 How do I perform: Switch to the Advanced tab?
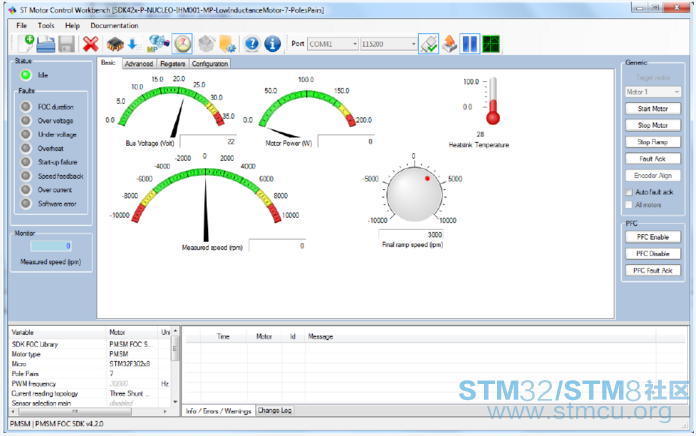[139, 63]
